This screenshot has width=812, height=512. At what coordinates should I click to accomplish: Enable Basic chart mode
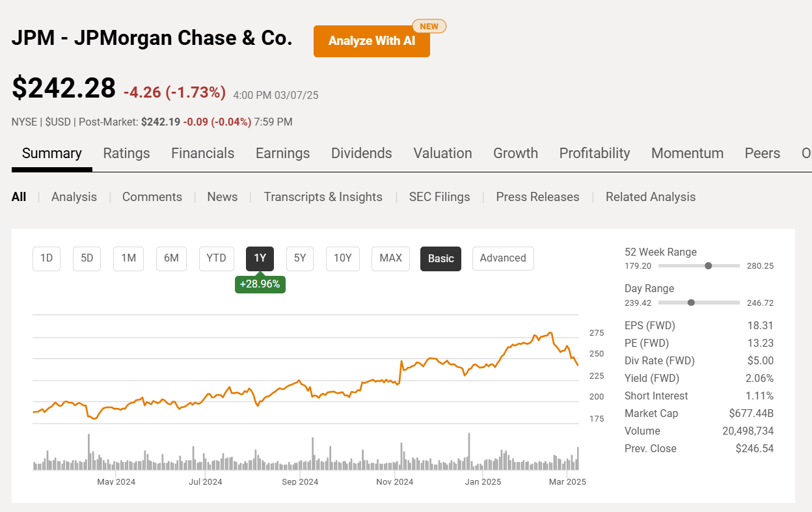440,258
